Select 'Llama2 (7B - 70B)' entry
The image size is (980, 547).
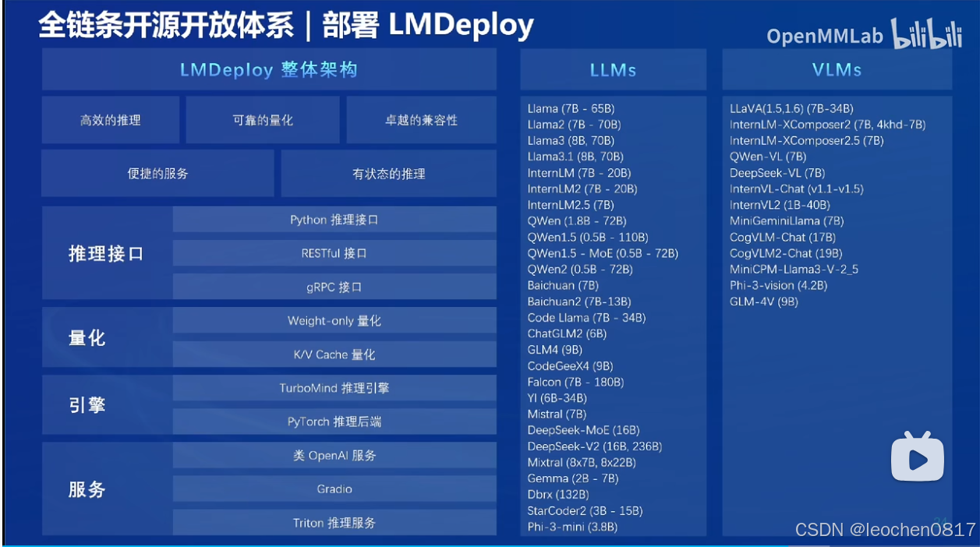click(x=574, y=125)
